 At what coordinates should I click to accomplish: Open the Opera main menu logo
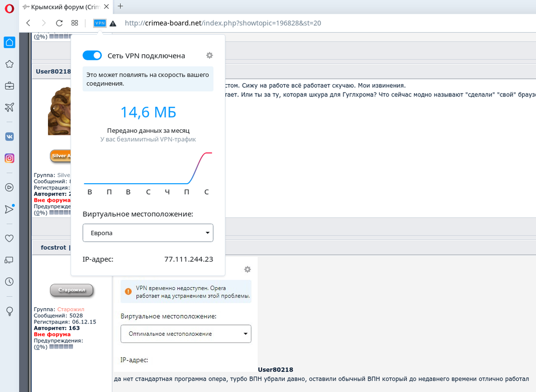[x=9, y=8]
